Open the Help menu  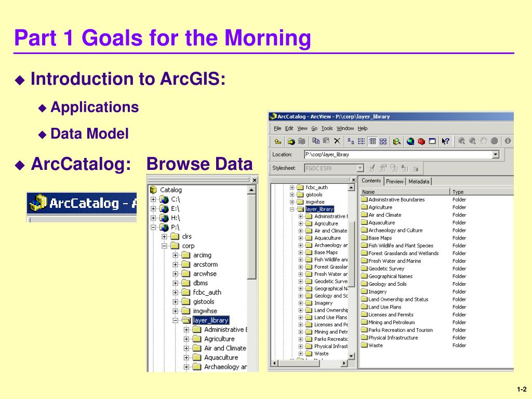tap(362, 128)
